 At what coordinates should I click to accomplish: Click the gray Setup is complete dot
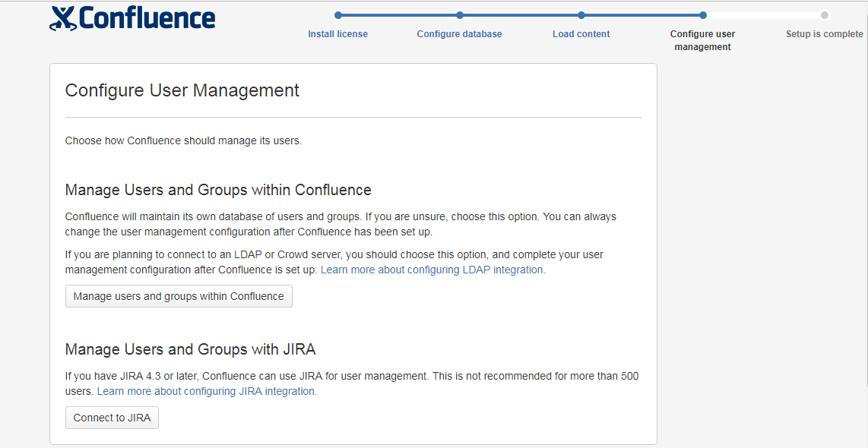[825, 15]
